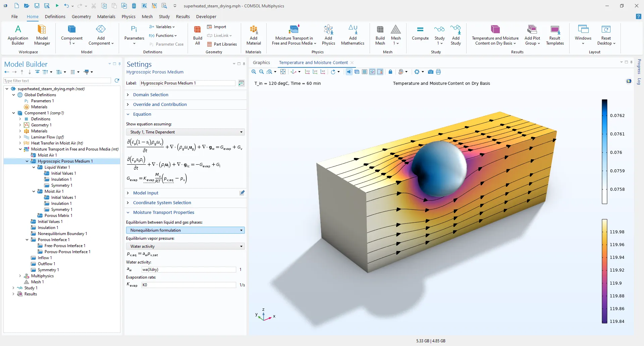Click the Result Templates button
644x346 pixels.
555,35
